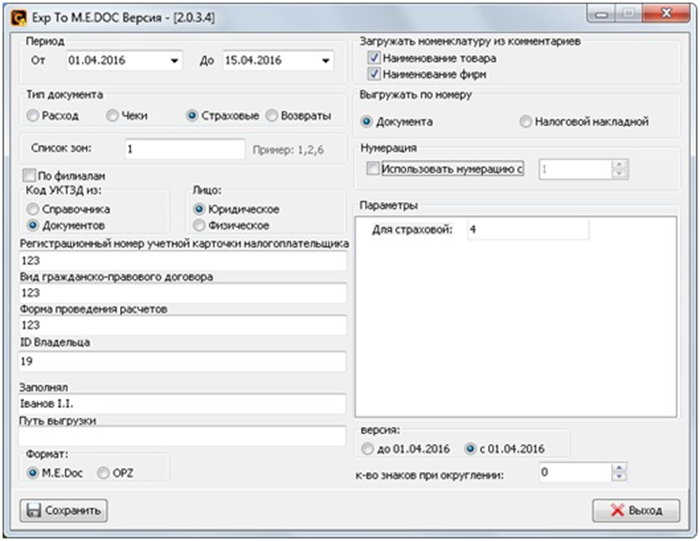
Task: Click the Сохранить save button
Action: click(64, 510)
